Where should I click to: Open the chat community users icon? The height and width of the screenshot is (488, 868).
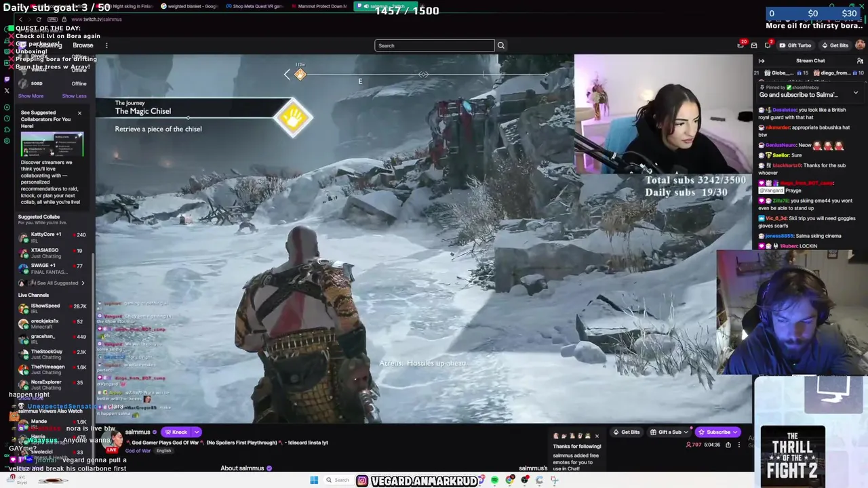click(x=860, y=61)
